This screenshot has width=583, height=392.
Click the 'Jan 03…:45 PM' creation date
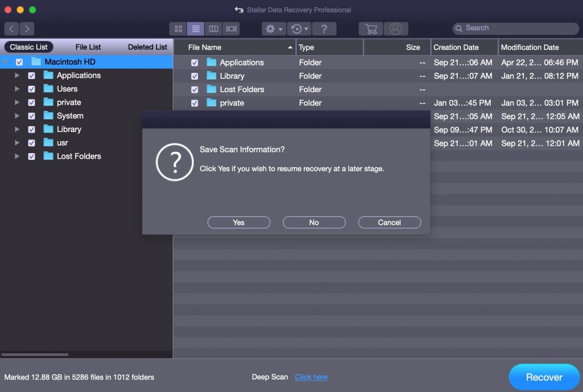point(462,103)
